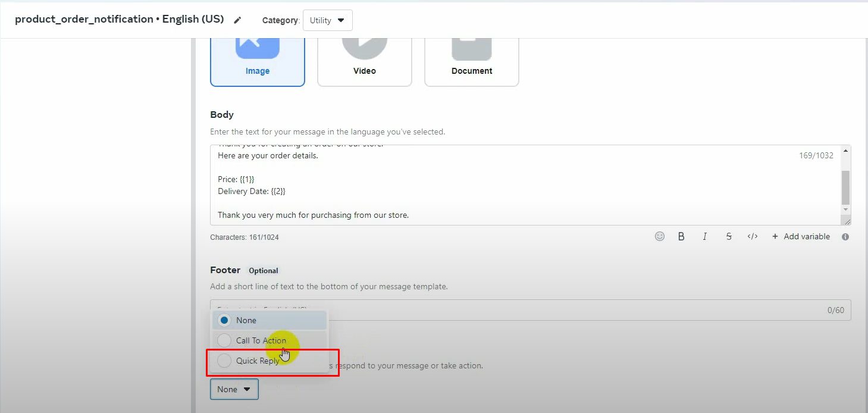
Task: Click the info icon beside Add variable
Action: 845,237
